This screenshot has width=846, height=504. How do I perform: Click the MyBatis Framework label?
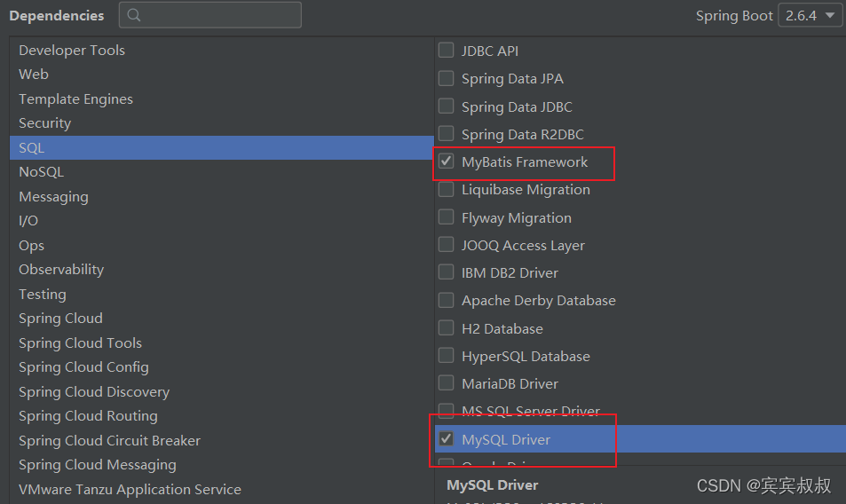click(x=525, y=162)
